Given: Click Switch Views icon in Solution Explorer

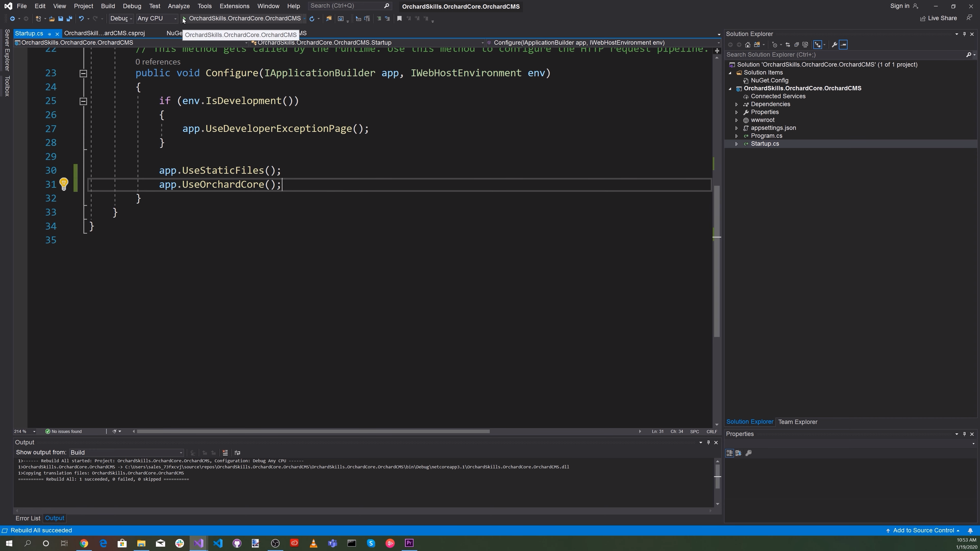Looking at the screenshot, I should 757,45.
